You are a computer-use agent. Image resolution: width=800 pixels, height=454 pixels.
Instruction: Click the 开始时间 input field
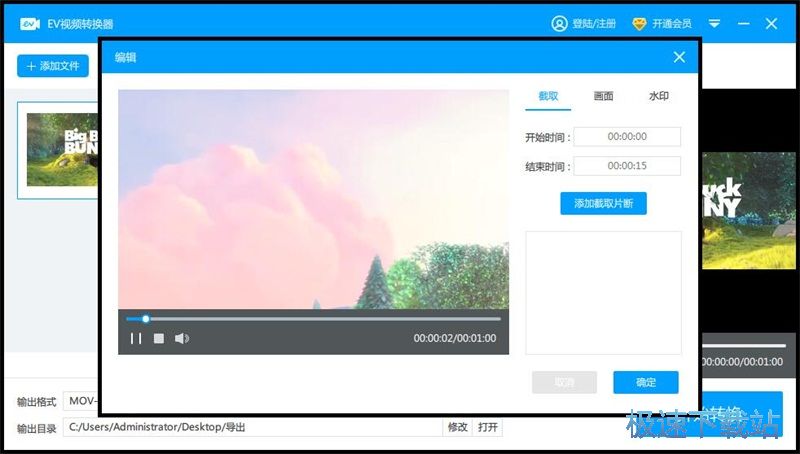[x=627, y=137]
